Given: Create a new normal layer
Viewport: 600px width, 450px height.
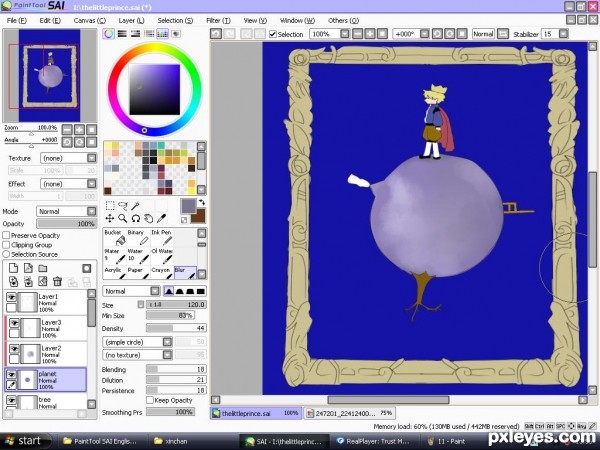Looking at the screenshot, I should [x=13, y=268].
